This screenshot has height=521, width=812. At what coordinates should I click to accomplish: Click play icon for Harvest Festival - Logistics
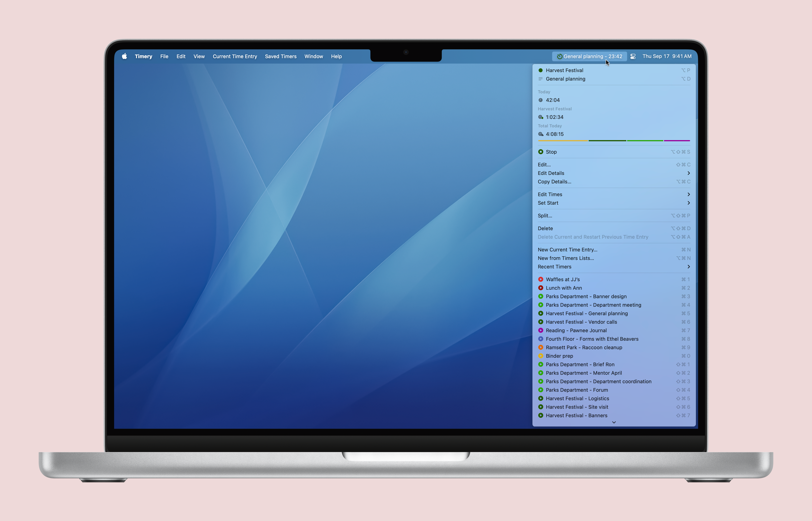[540, 398]
